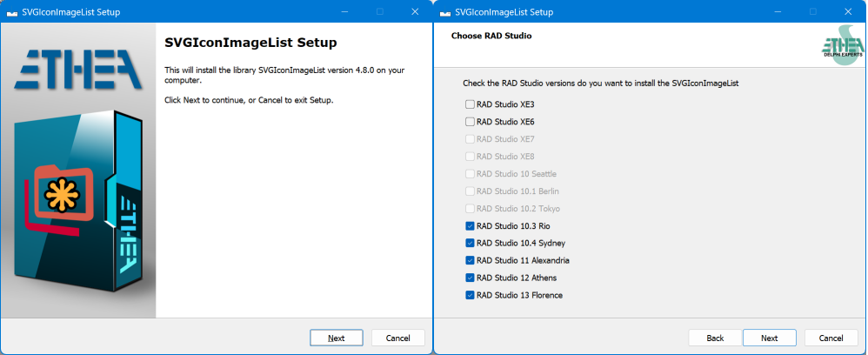
Task: Minimize the right SVGIconImageList Setup window
Action: (x=778, y=11)
